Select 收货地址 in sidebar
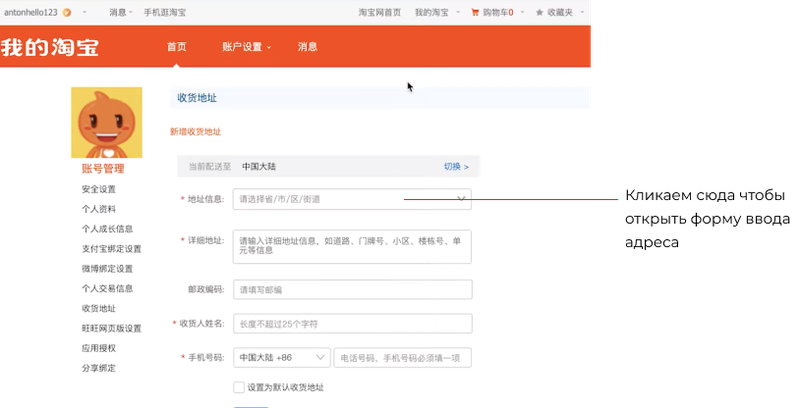This screenshot has height=408, width=800. (98, 309)
